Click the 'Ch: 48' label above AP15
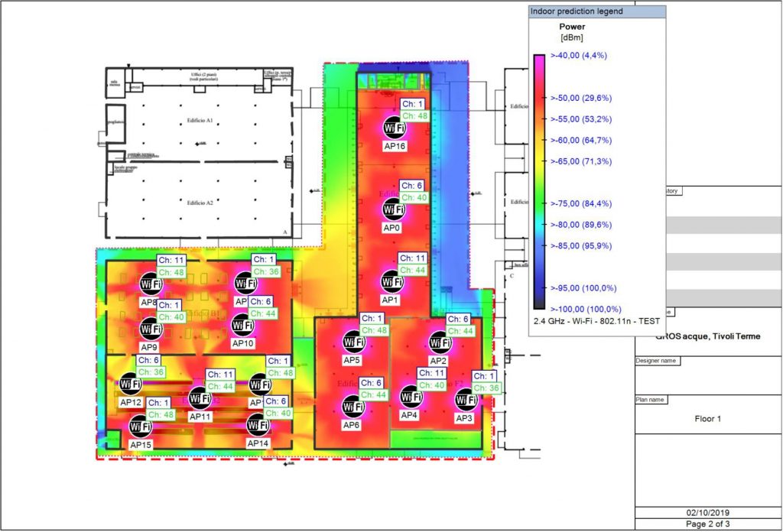Screen dimensions: 783x532 [x=161, y=415]
